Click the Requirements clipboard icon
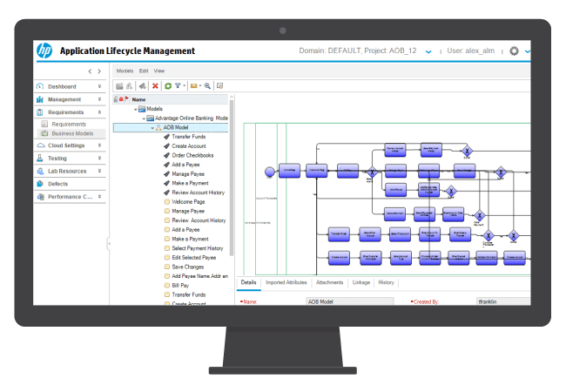This screenshot has height=392, width=566. pos(40,112)
